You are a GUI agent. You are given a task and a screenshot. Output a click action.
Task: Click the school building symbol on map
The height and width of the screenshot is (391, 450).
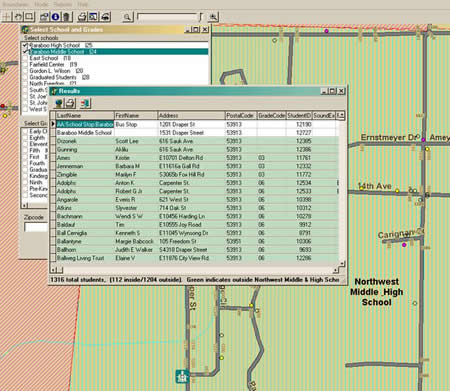point(182,376)
